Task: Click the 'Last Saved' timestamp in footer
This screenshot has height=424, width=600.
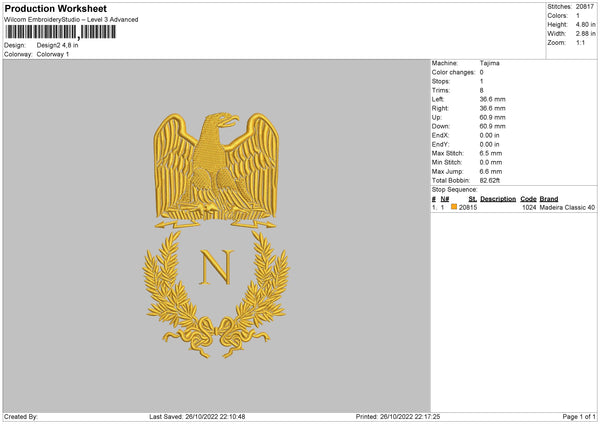Action: [197, 416]
